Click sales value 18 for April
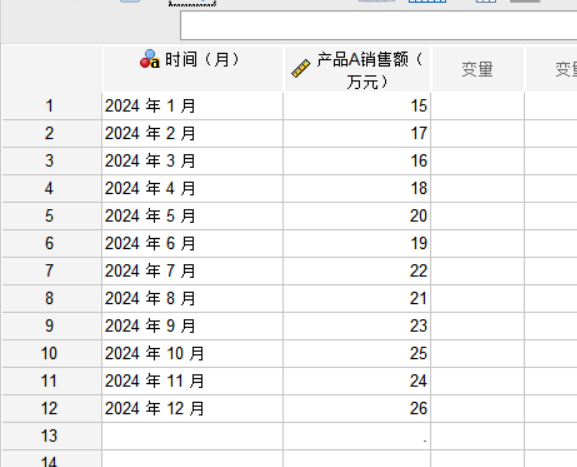This screenshot has width=577, height=467. point(357,188)
